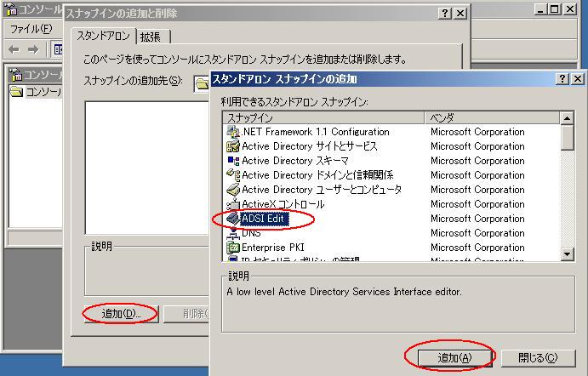Select the ActiveX コントロール row text
588x376 pixels.
coord(283,204)
